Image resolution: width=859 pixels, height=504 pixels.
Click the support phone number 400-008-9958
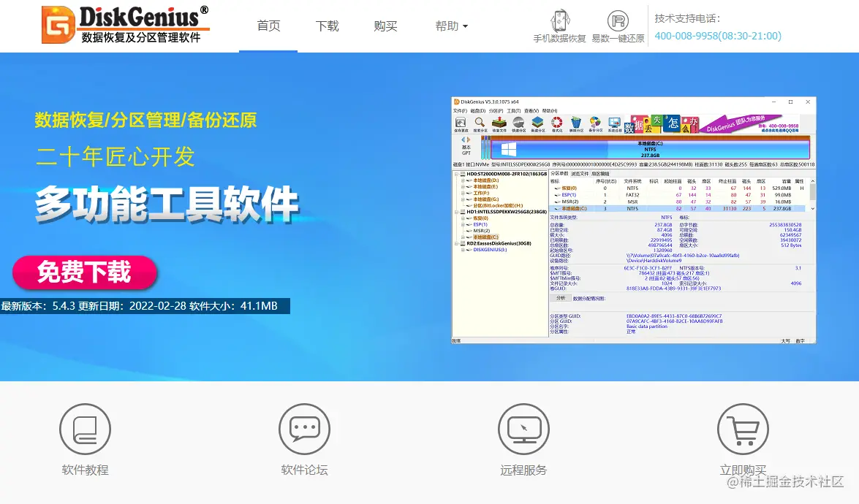click(x=718, y=36)
